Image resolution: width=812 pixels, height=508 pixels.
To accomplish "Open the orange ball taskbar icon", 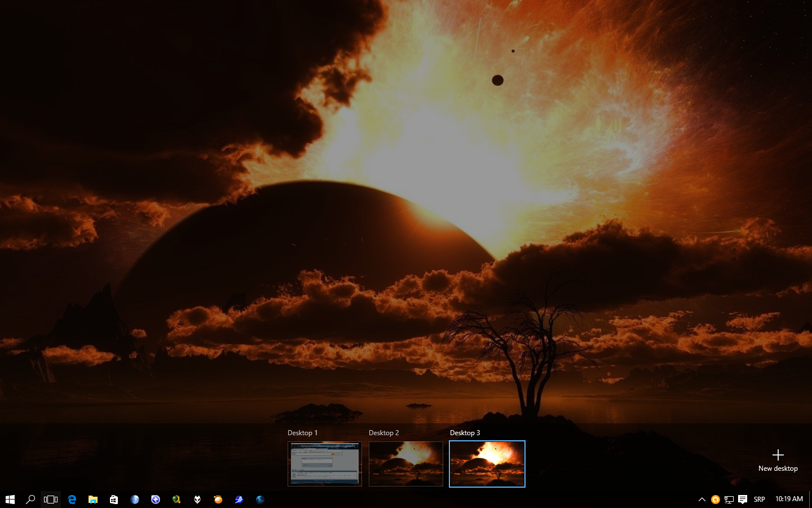I will (x=218, y=500).
